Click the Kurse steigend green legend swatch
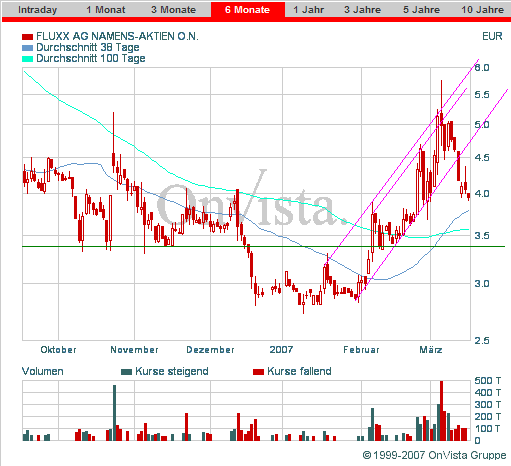This screenshot has width=511, height=466. click(x=126, y=372)
